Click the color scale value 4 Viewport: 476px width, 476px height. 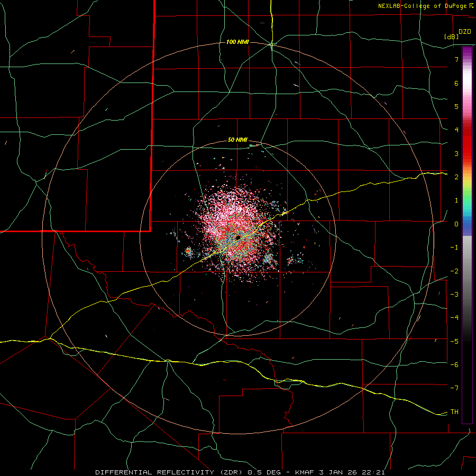(x=456, y=130)
